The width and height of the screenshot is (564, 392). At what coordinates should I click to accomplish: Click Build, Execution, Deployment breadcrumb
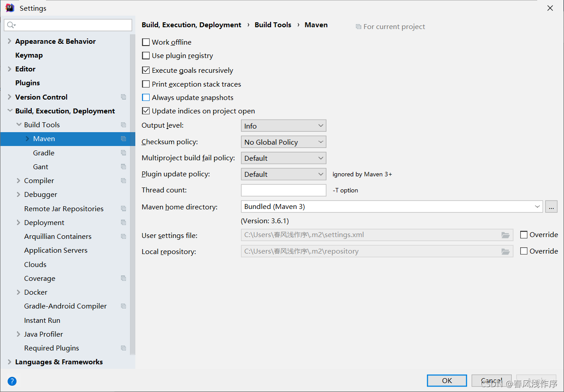point(192,25)
